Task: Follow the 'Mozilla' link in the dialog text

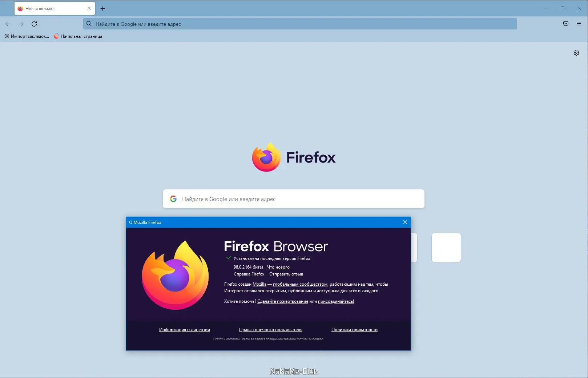Action: point(259,284)
